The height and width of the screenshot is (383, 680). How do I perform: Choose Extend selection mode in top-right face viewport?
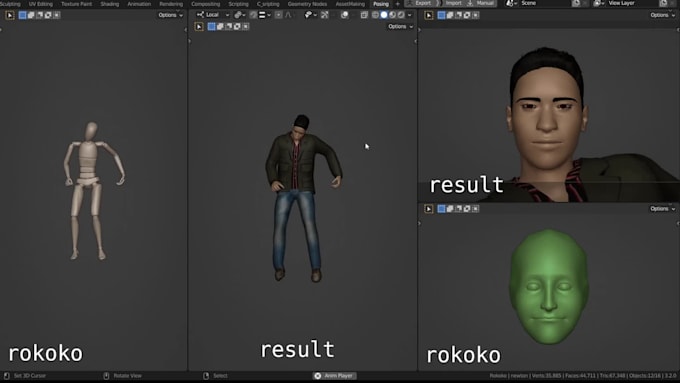pos(450,15)
